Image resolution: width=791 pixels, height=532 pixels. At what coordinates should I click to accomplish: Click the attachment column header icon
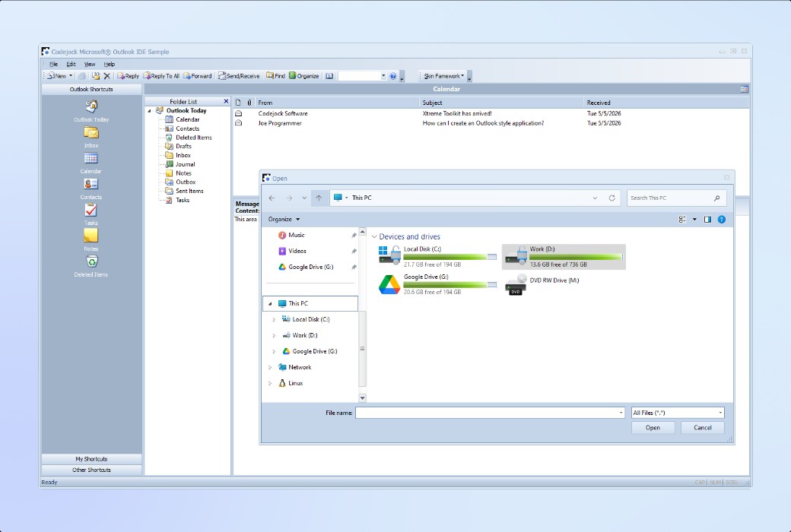coord(249,103)
